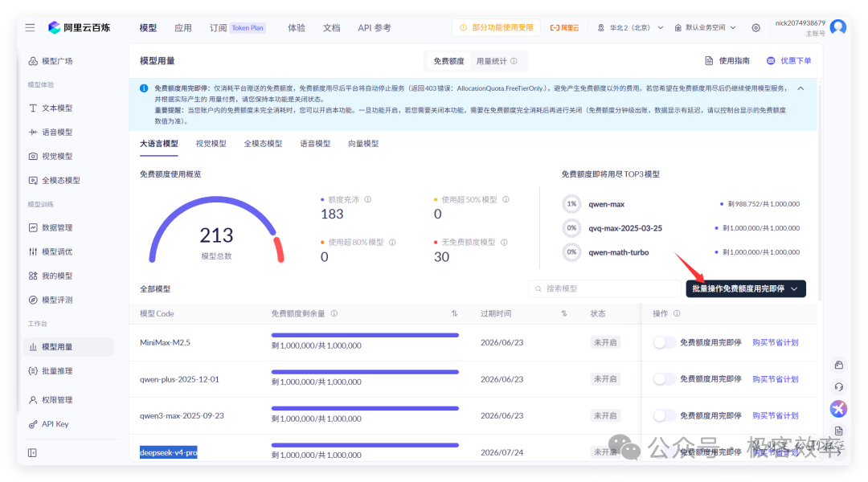Viewport: 868px width, 482px height.
Task: Open the 订阅 Token Plan menu
Action: [x=237, y=27]
